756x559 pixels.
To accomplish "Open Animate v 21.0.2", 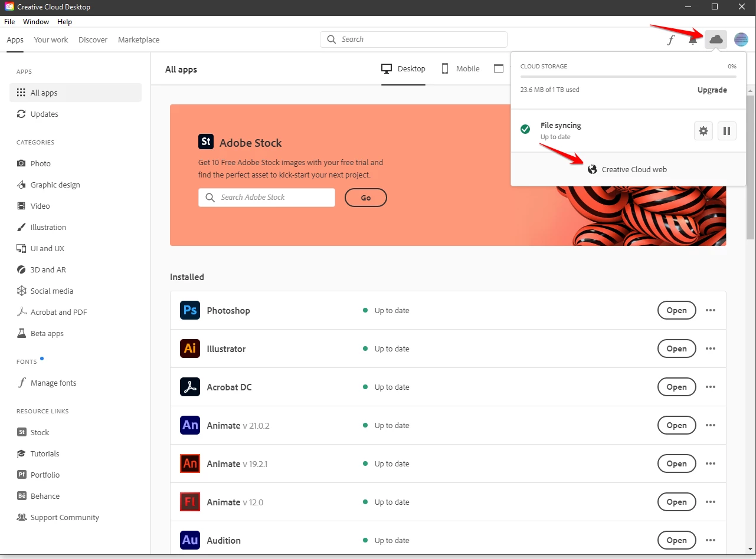I will tap(677, 425).
